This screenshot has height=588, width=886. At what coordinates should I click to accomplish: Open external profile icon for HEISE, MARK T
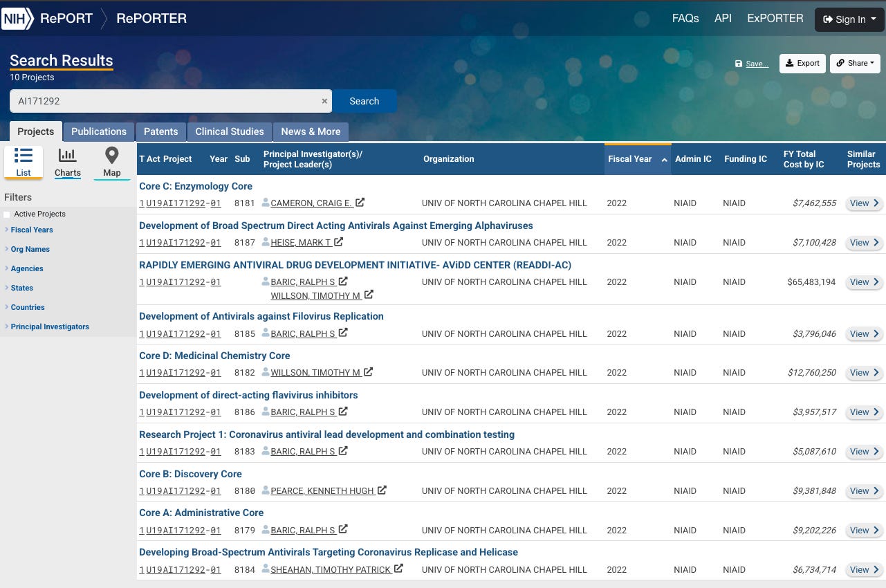coord(338,242)
